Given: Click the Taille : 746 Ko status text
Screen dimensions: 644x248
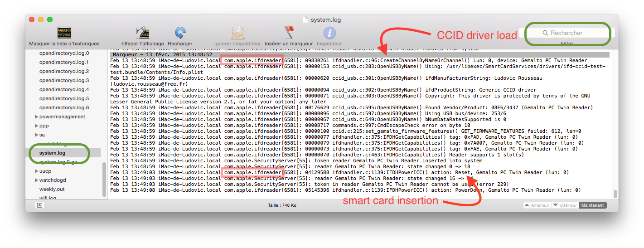Looking at the screenshot, I should click(282, 205).
